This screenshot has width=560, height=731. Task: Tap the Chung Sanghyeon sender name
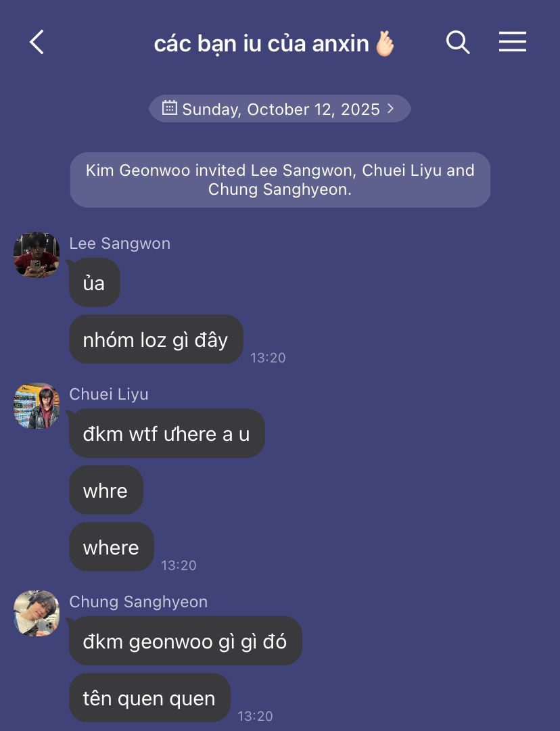[x=139, y=601]
